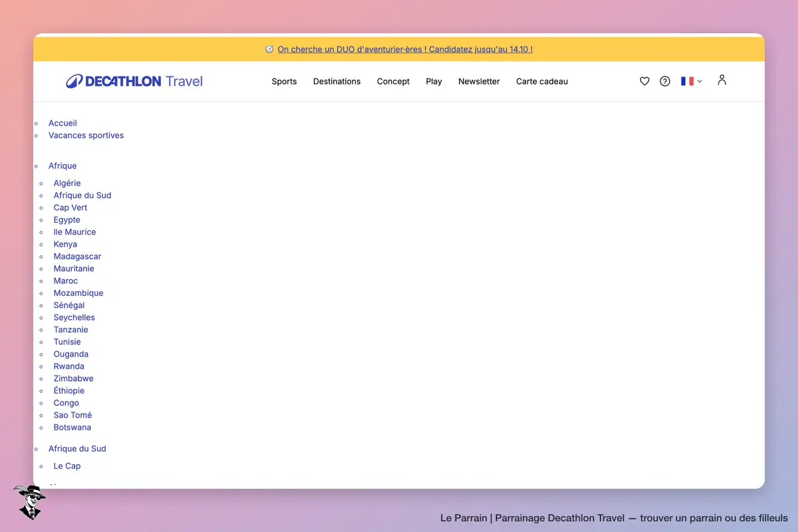The width and height of the screenshot is (798, 532).
Task: Go to the Madagascar link
Action: (x=77, y=257)
